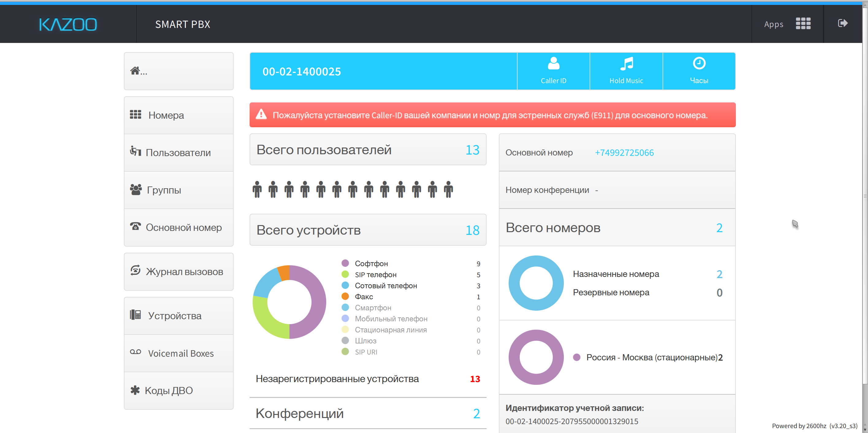Click account name 00-02-1400025 banner
This screenshot has width=868, height=433.
(x=302, y=71)
